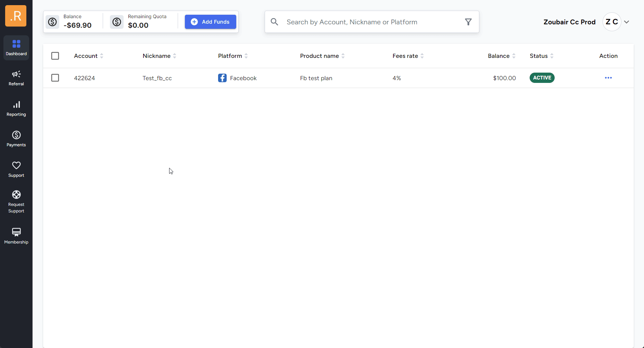Select the Referral megaphone icon
Screen dimensions: 644x348
(x=16, y=75)
